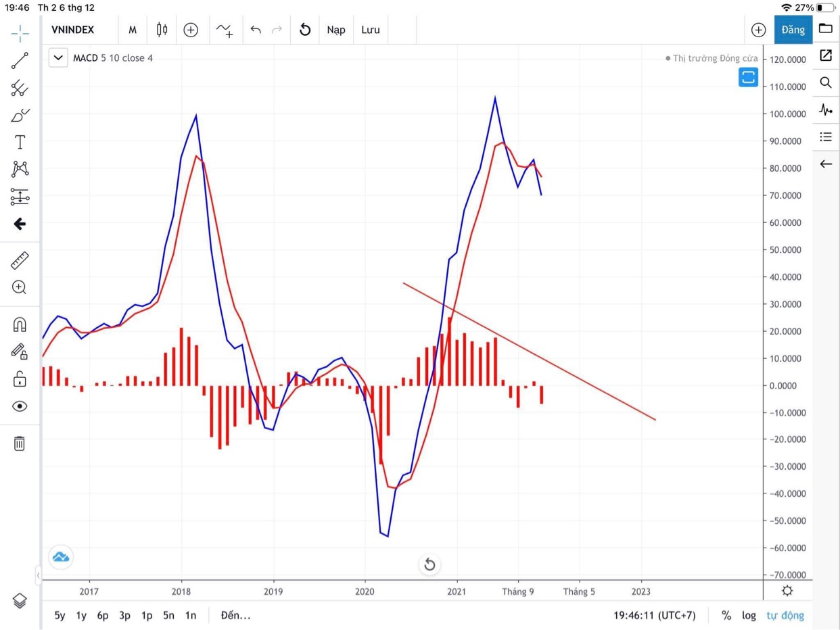
Task: Tap the battery indicator in status bar
Action: [826, 7]
